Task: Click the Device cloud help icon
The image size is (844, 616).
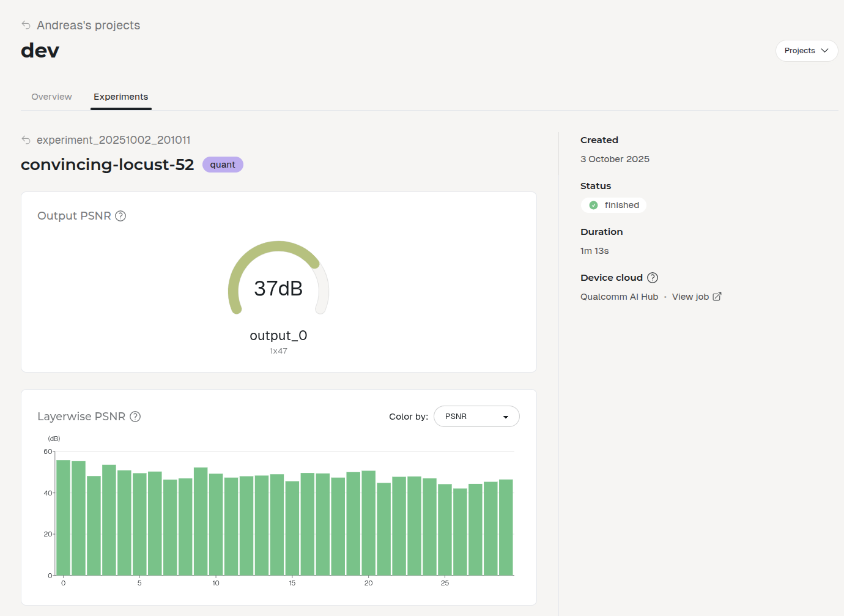Action: 653,277
